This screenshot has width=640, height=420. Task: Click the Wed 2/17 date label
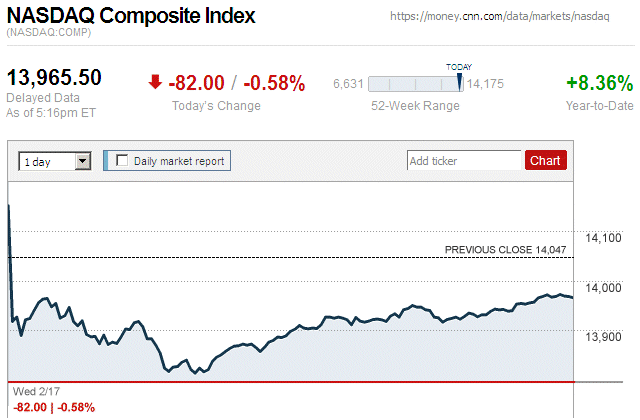35,392
